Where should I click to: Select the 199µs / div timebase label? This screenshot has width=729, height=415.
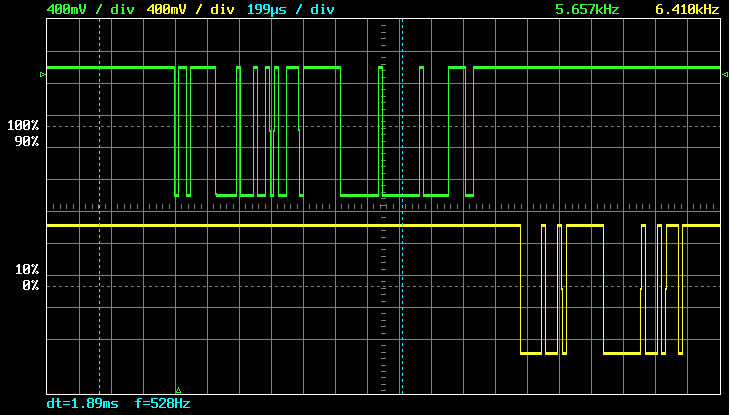pos(291,9)
